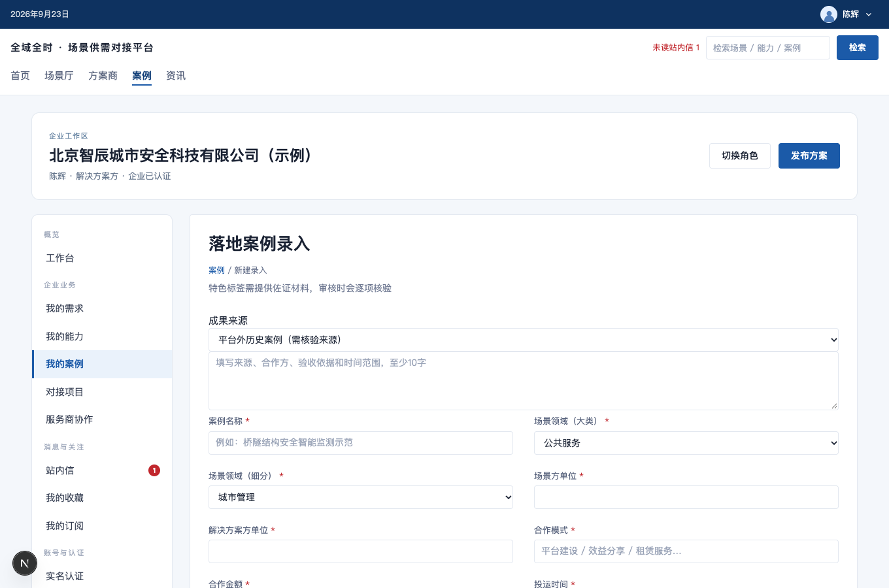The image size is (889, 588).
Task: Click the 检索 search button
Action: [858, 48]
